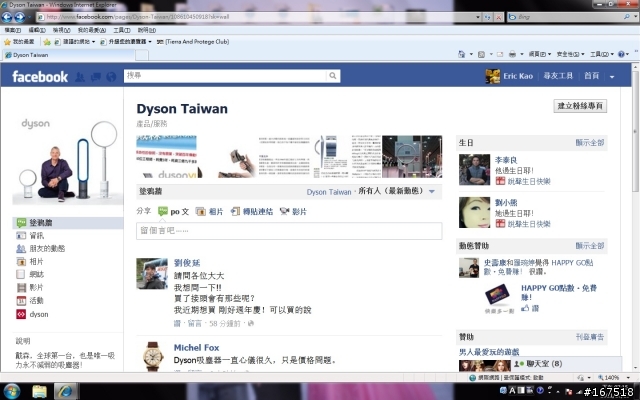Click the browser address bar

pyautogui.click(x=258, y=17)
